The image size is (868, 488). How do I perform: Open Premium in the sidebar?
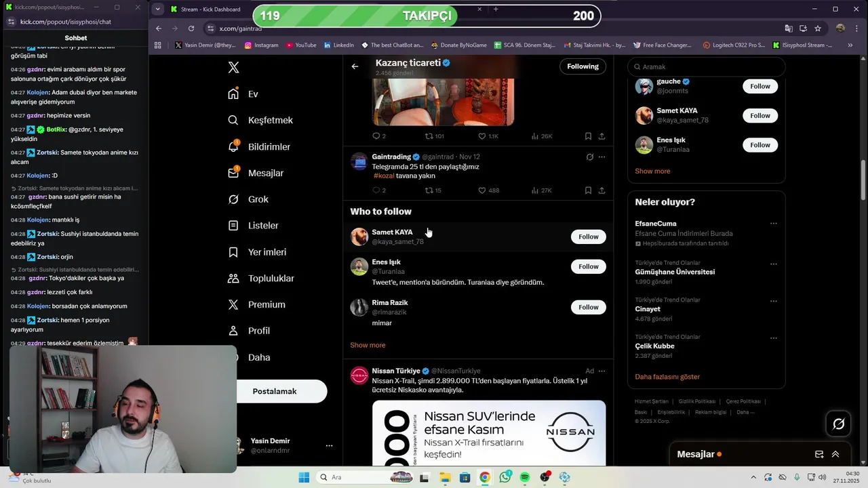tap(256, 304)
